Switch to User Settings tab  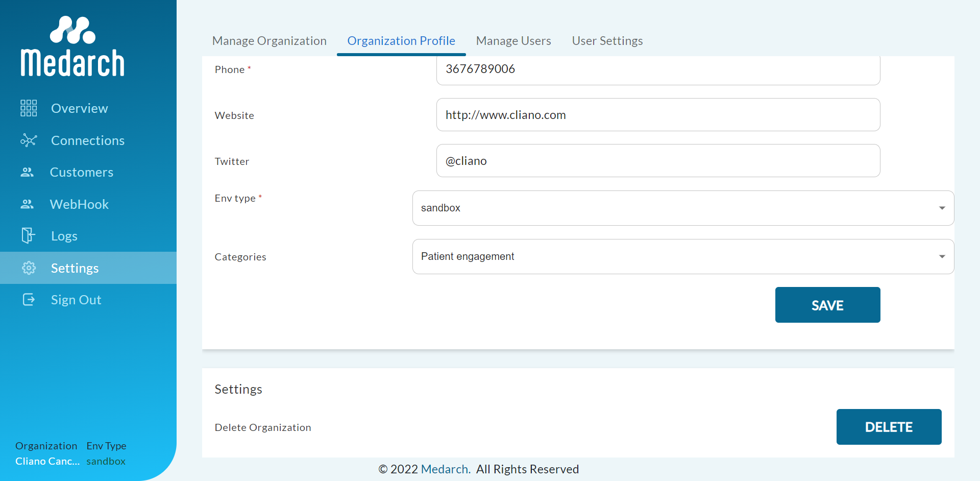607,41
